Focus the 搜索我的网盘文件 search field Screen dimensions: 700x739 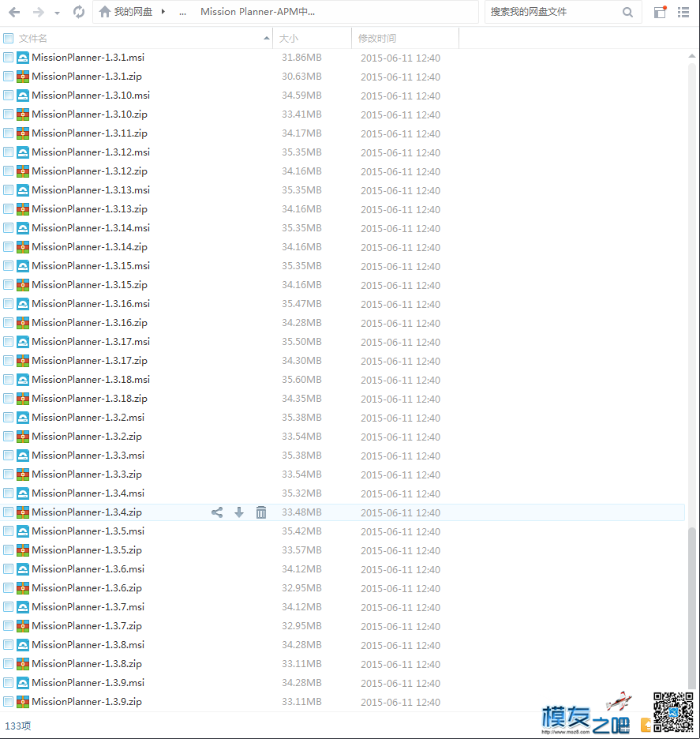point(555,12)
